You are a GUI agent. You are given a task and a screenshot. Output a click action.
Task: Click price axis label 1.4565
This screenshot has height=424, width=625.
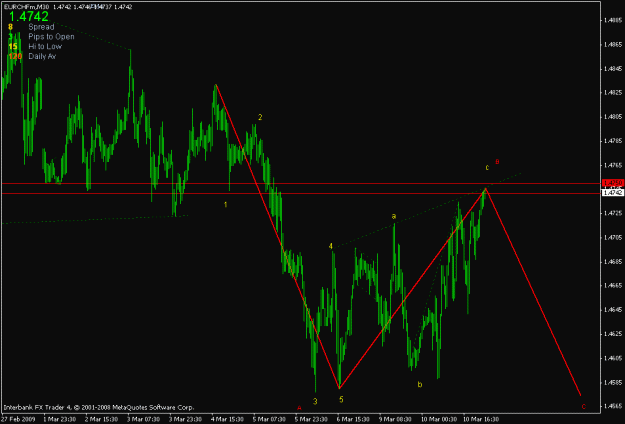tap(614, 406)
